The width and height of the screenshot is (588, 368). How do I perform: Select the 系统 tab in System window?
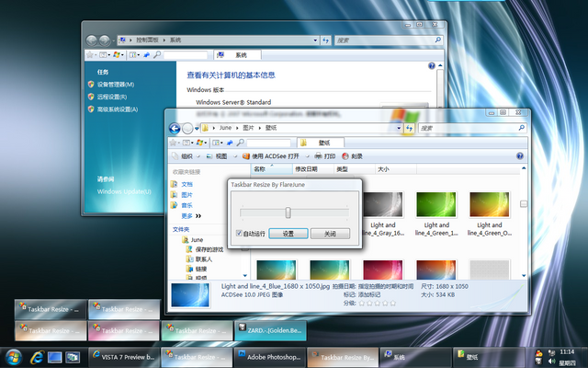(238, 55)
